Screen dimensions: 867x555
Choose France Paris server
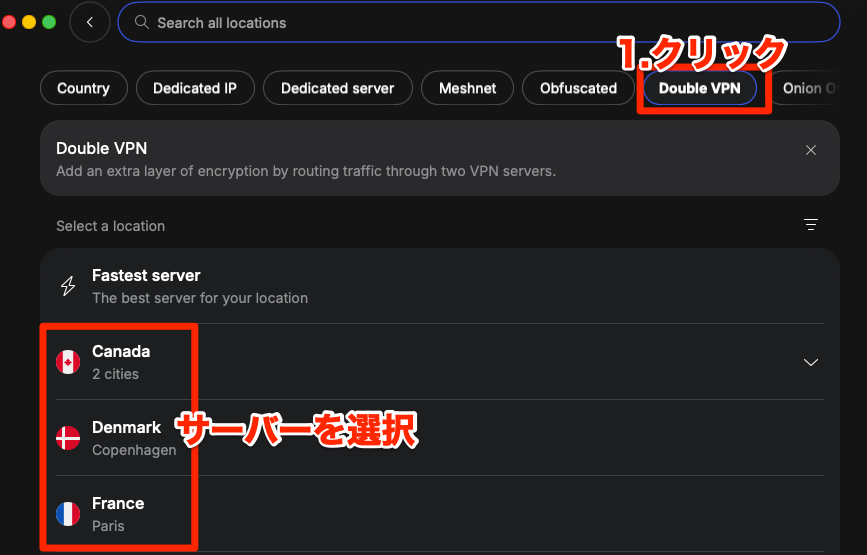point(440,514)
